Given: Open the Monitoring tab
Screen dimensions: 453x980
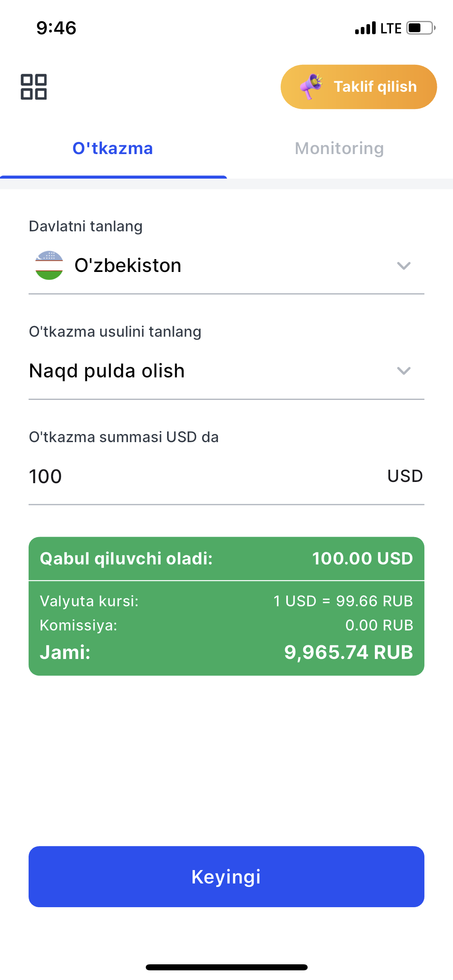Looking at the screenshot, I should [339, 148].
